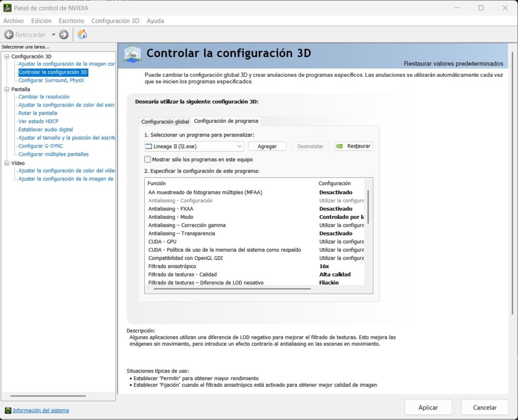This screenshot has height=420, width=518.
Task: Maximize the NVIDIA control panel window
Action: (x=481, y=8)
